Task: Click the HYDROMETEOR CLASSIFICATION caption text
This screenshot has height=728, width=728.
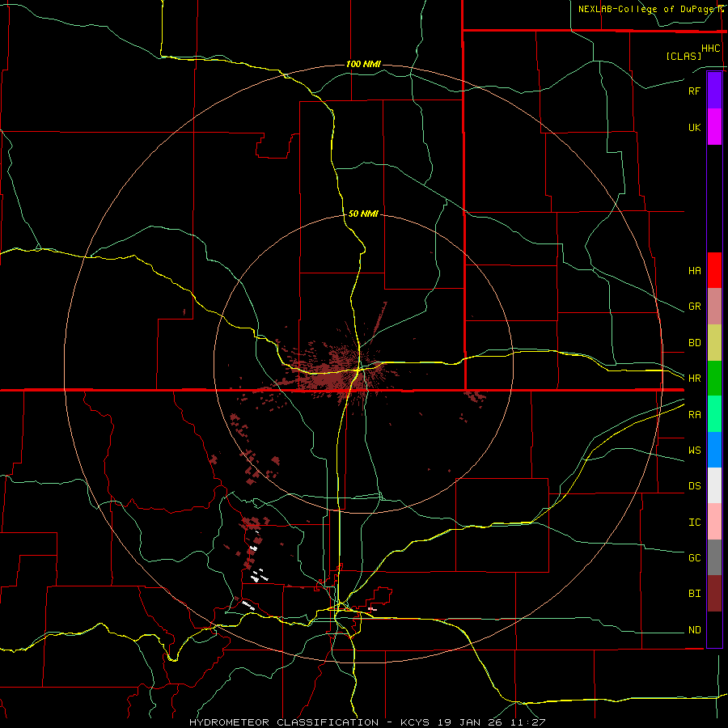Action: click(x=284, y=722)
